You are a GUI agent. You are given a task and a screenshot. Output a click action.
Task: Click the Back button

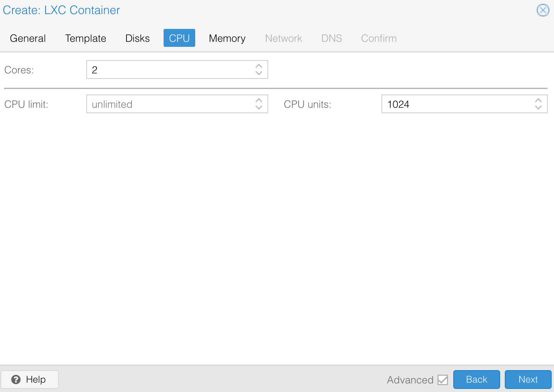point(476,379)
